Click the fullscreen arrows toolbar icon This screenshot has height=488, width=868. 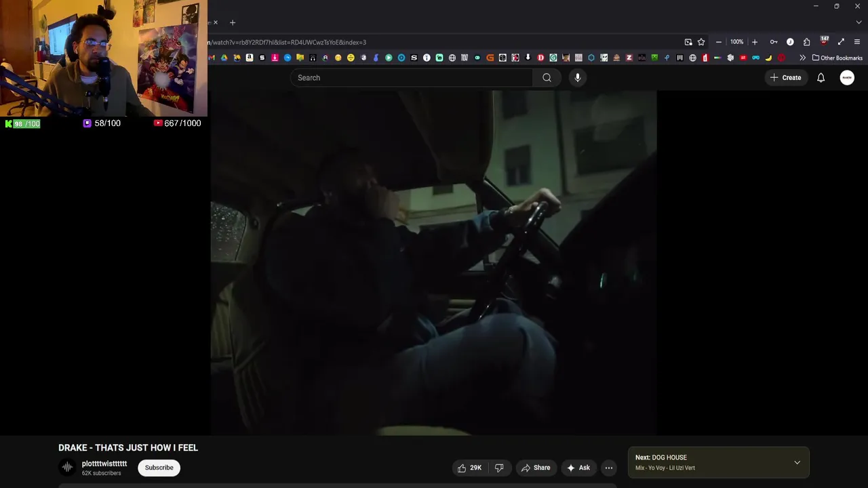click(841, 42)
